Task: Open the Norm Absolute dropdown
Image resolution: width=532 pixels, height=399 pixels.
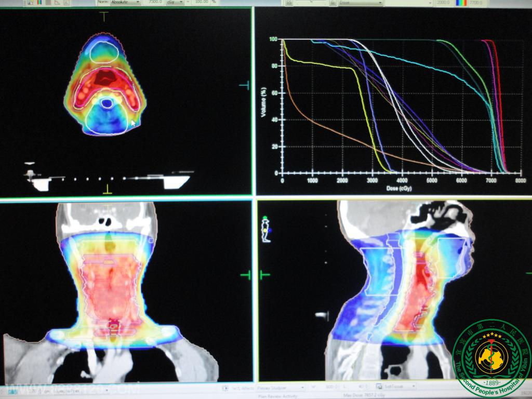Action: 125,3
